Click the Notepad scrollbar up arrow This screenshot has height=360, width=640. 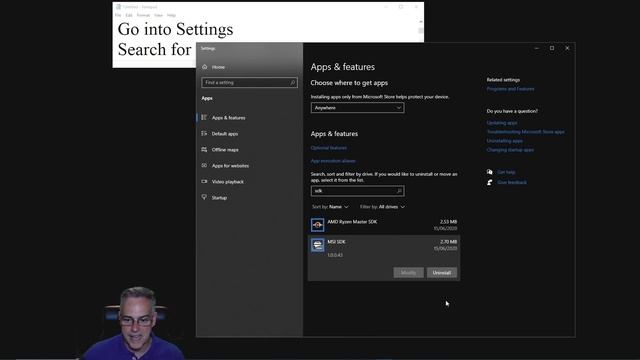coord(420,21)
